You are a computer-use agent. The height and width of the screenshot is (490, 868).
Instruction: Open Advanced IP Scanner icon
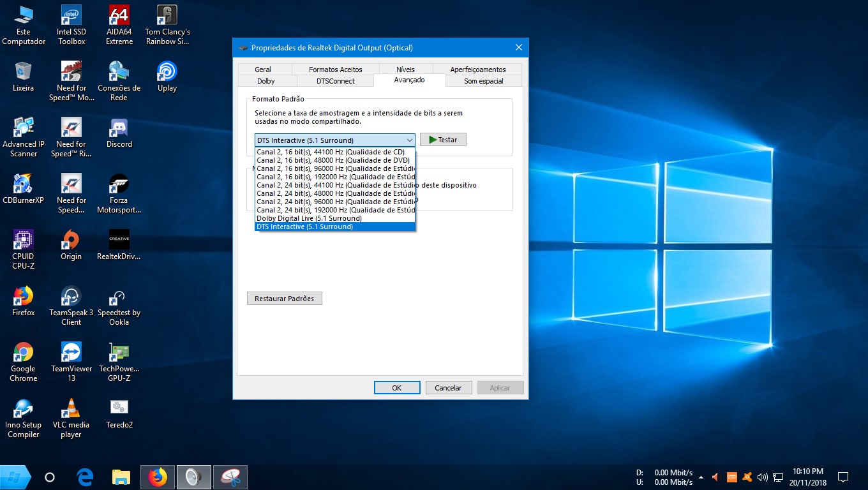[24, 138]
